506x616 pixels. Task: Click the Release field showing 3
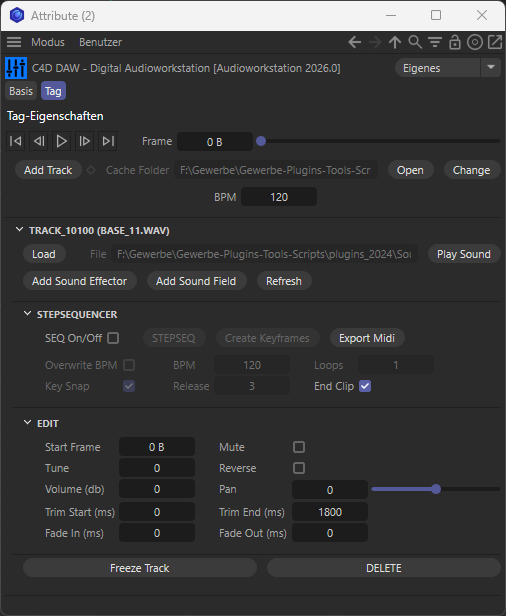(252, 386)
